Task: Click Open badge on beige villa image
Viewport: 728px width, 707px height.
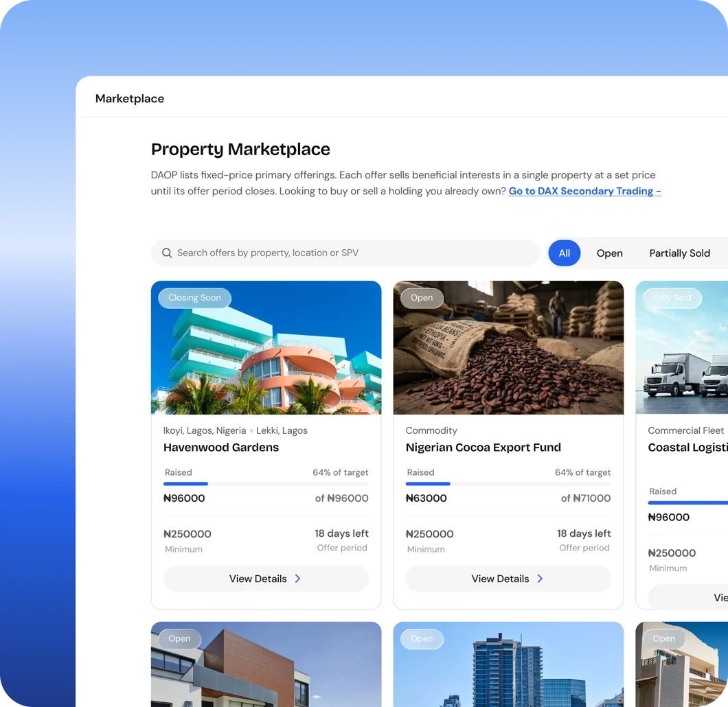Action: pyautogui.click(x=664, y=639)
